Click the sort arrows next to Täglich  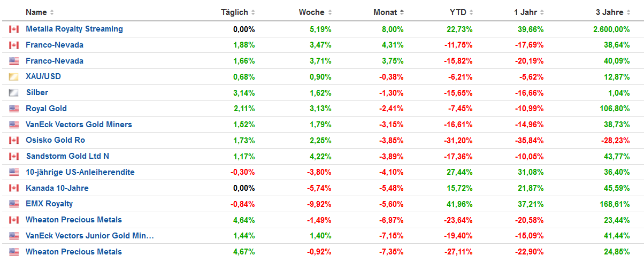(x=253, y=12)
